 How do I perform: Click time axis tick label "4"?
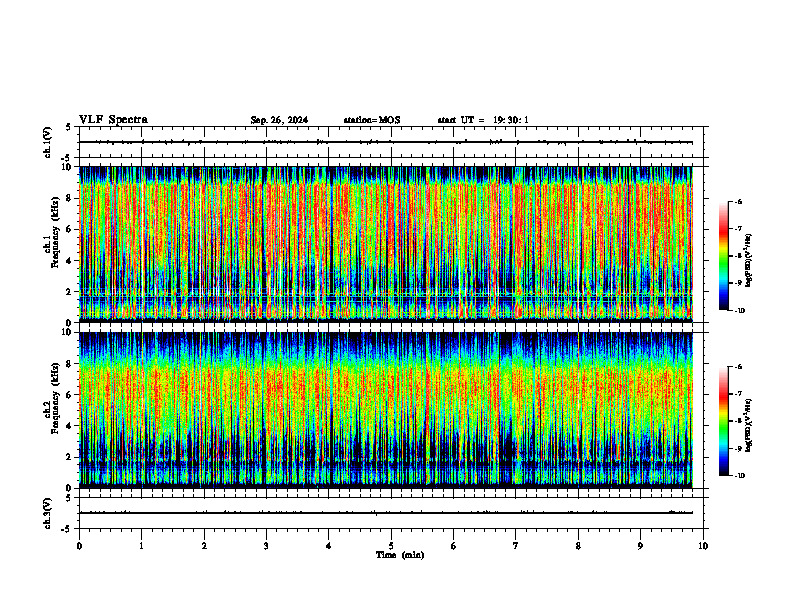click(x=329, y=546)
